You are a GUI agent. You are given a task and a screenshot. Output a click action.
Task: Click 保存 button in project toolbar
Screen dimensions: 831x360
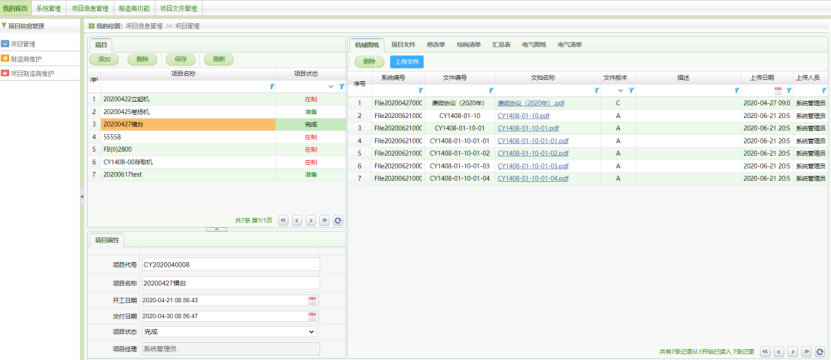[x=180, y=60]
